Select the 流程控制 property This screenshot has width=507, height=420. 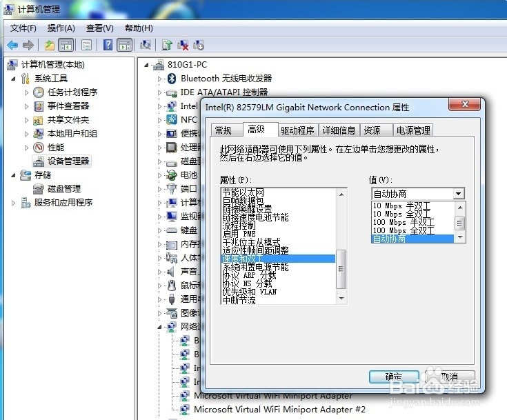[278, 226]
